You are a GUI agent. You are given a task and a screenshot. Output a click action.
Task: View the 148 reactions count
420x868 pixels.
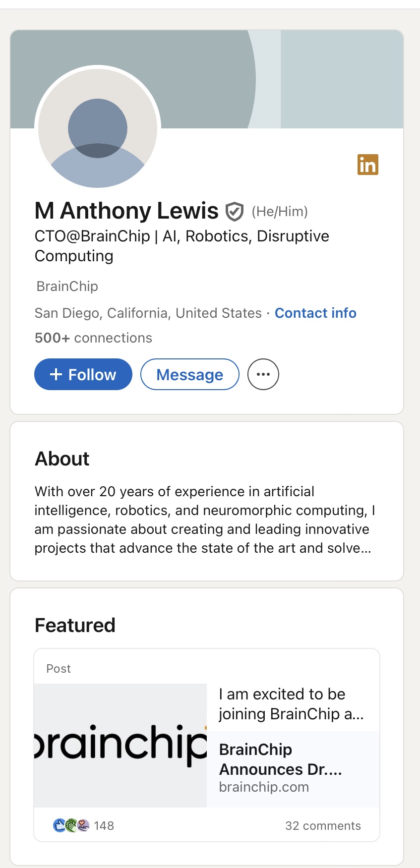pos(104,825)
